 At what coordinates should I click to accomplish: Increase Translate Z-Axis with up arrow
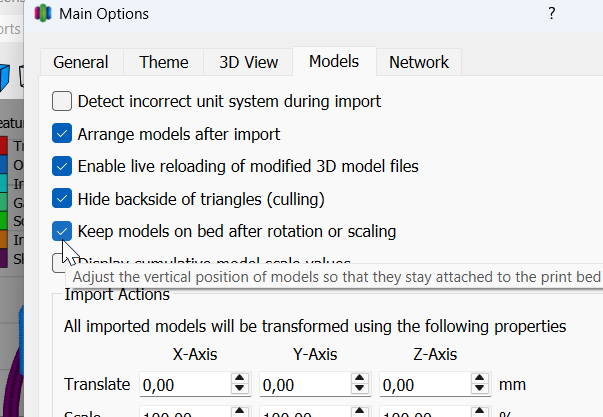(x=480, y=379)
